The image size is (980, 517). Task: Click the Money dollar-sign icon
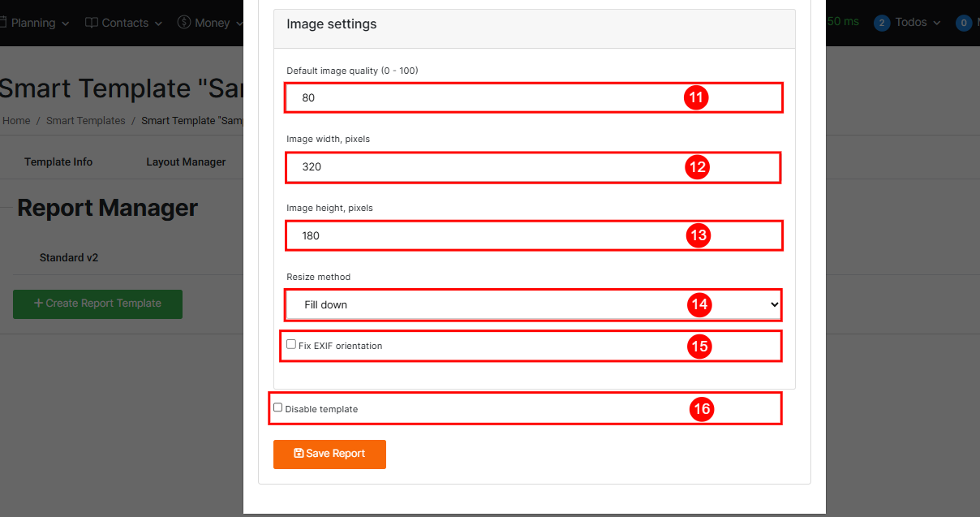point(184,23)
